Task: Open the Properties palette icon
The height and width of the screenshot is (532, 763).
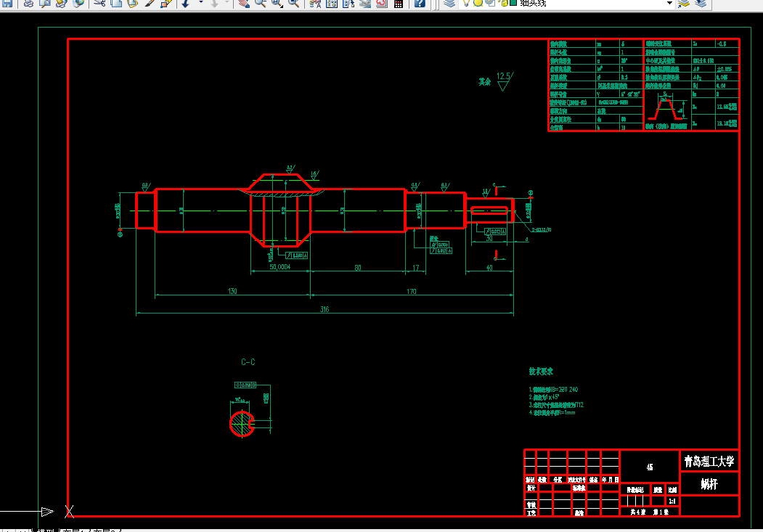Action: point(315,3)
